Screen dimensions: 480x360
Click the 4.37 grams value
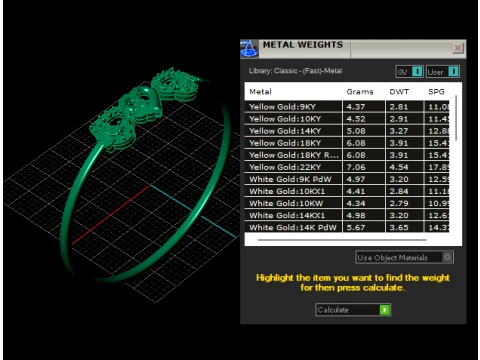[356, 107]
